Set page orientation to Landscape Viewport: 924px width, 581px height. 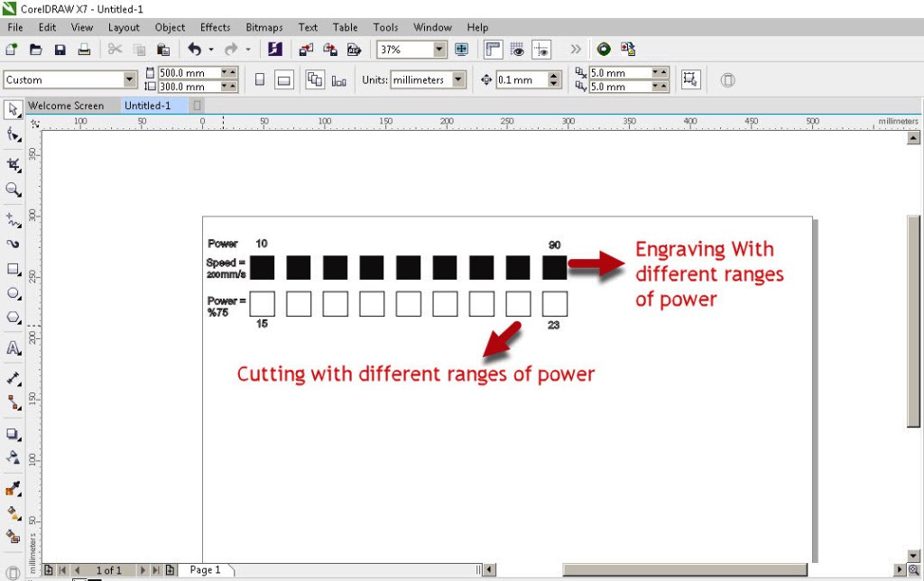tap(283, 79)
